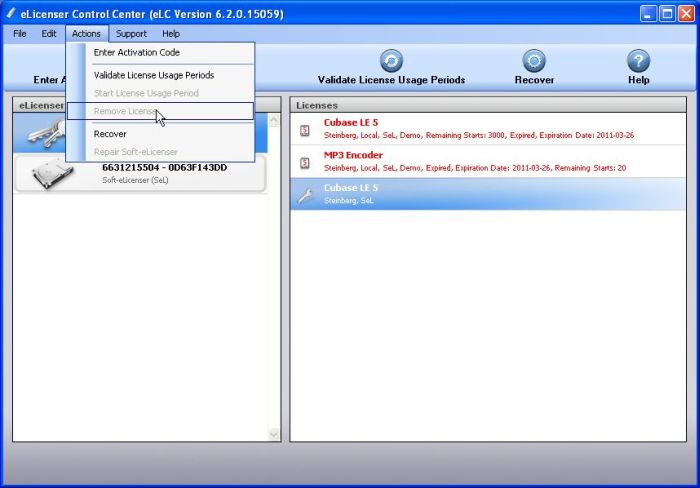Click the highlighted Cubase LE 5 license title

click(351, 188)
